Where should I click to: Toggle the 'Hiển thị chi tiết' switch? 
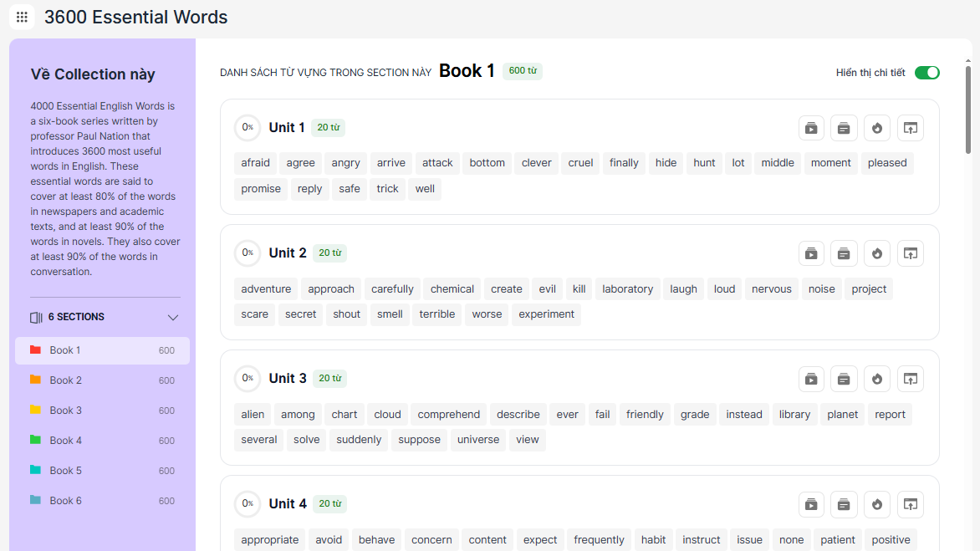click(x=926, y=73)
